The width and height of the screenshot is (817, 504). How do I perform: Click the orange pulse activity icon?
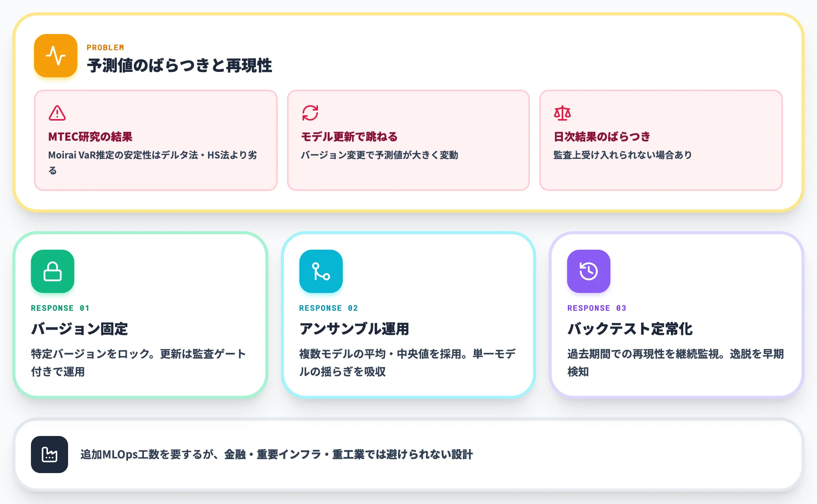pos(56,56)
